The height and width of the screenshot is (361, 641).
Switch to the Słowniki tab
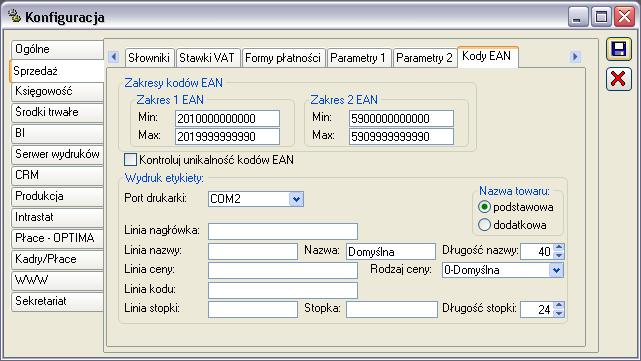(x=149, y=58)
